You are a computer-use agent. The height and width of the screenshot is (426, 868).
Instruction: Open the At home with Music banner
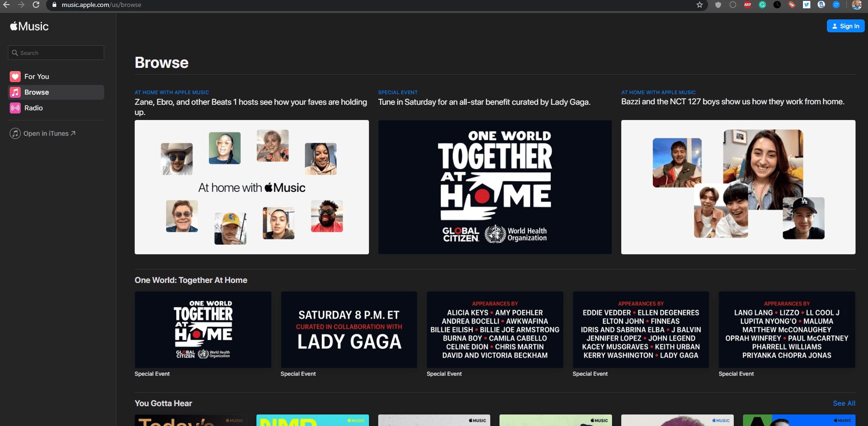point(252,187)
